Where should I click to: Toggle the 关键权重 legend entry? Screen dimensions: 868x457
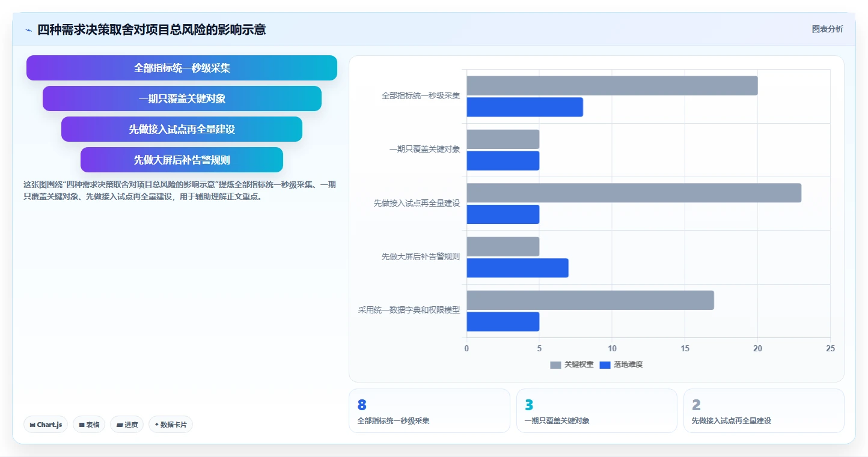point(572,365)
